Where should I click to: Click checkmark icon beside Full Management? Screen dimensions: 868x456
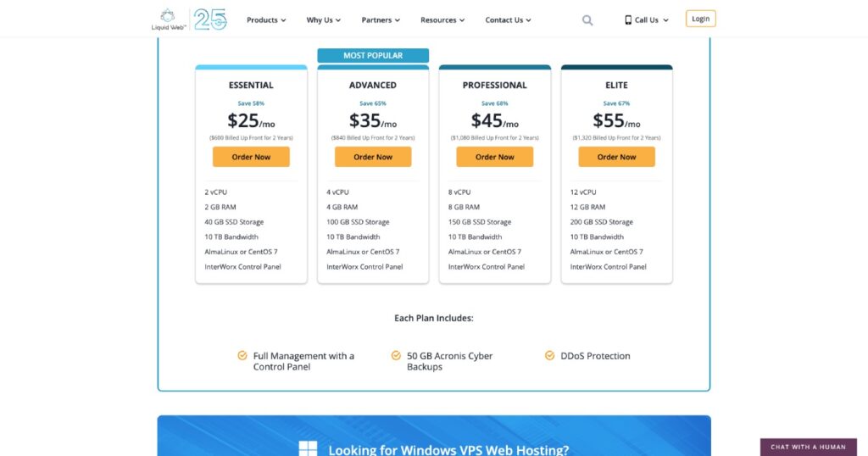tap(242, 356)
